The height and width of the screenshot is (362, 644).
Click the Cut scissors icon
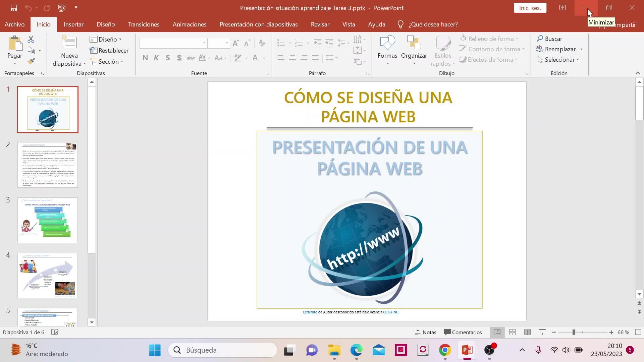(31, 40)
